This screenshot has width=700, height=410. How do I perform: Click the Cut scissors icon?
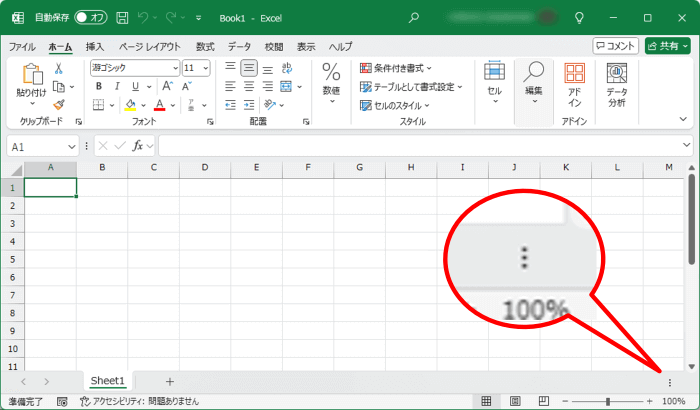pos(58,68)
